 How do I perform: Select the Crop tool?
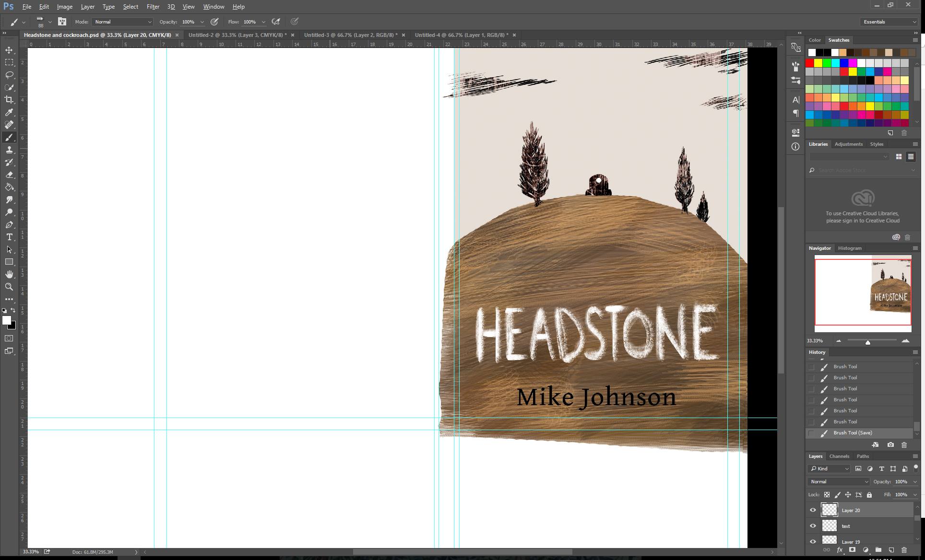pos(9,100)
